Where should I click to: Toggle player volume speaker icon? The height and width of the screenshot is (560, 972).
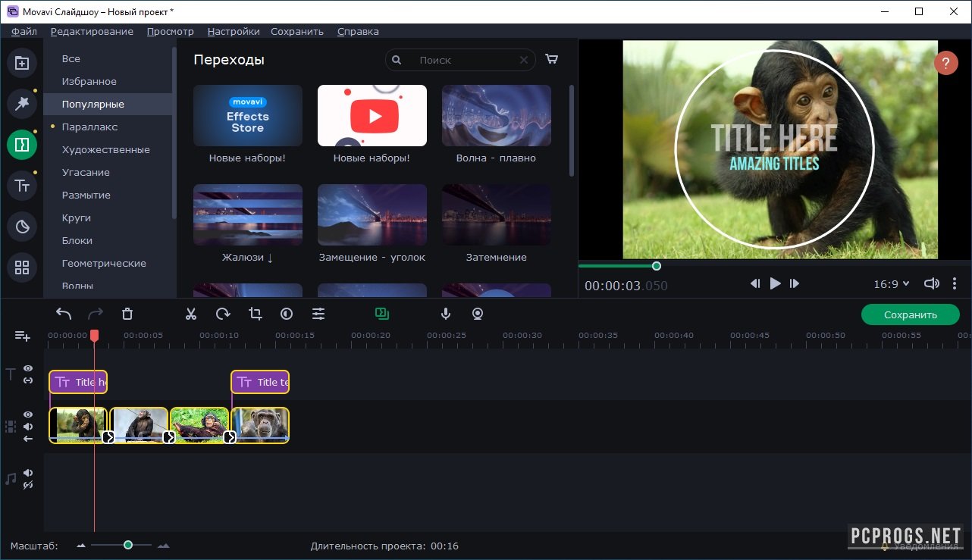(932, 283)
